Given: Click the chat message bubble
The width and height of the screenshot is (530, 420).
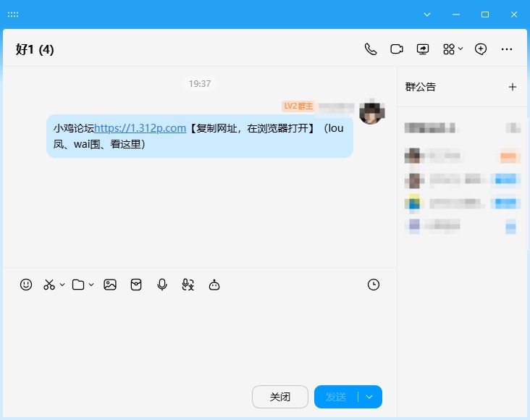Looking at the screenshot, I should [x=200, y=136].
